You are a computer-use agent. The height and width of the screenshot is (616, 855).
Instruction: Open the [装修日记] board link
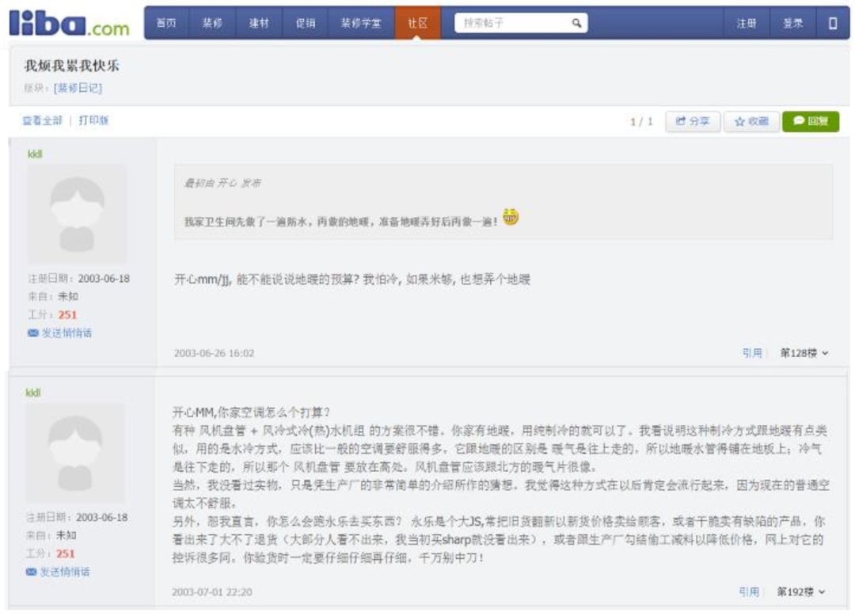coord(78,88)
